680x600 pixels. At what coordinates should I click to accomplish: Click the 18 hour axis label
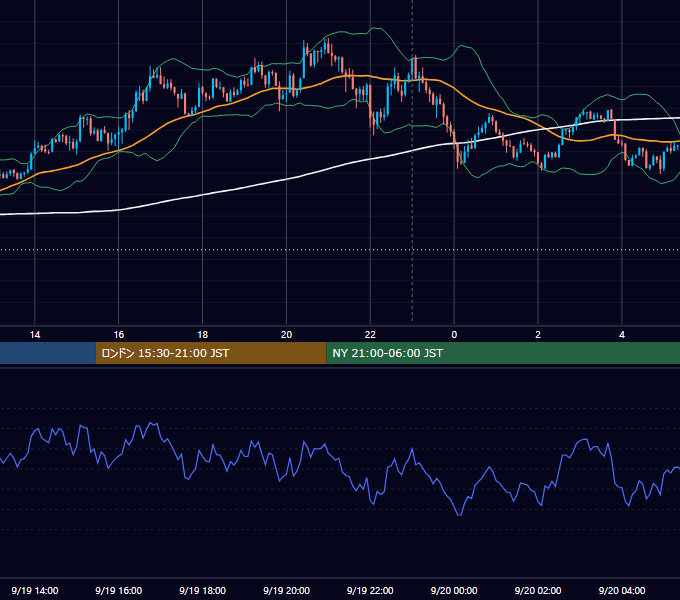[x=203, y=335]
